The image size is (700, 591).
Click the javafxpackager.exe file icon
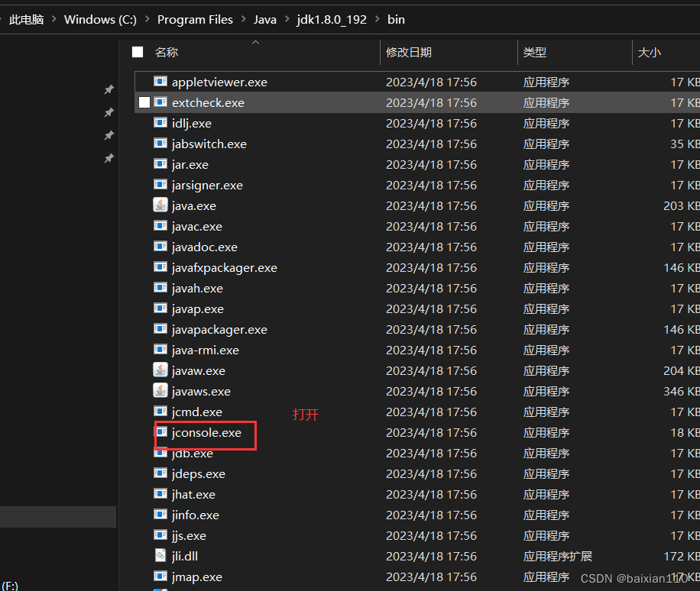point(160,266)
